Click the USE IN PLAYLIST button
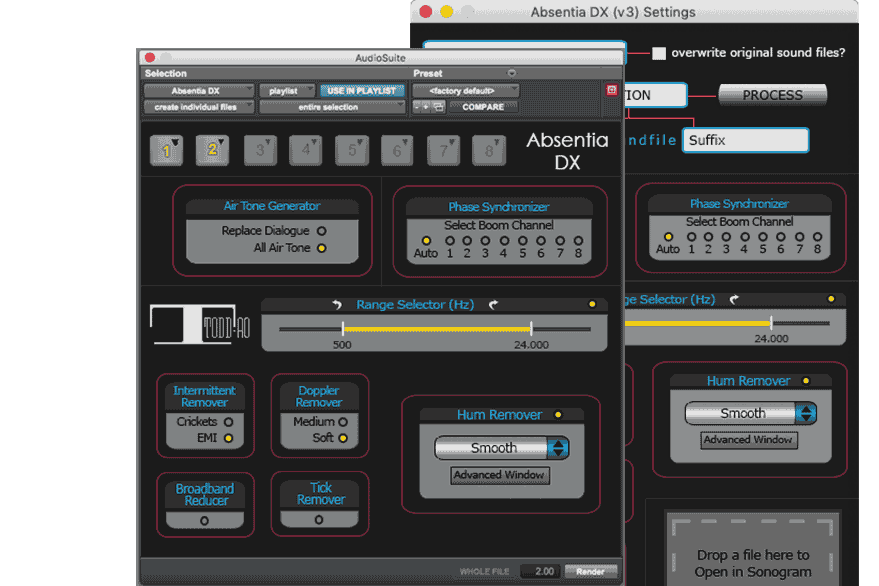Image resolution: width=879 pixels, height=586 pixels. click(x=362, y=91)
